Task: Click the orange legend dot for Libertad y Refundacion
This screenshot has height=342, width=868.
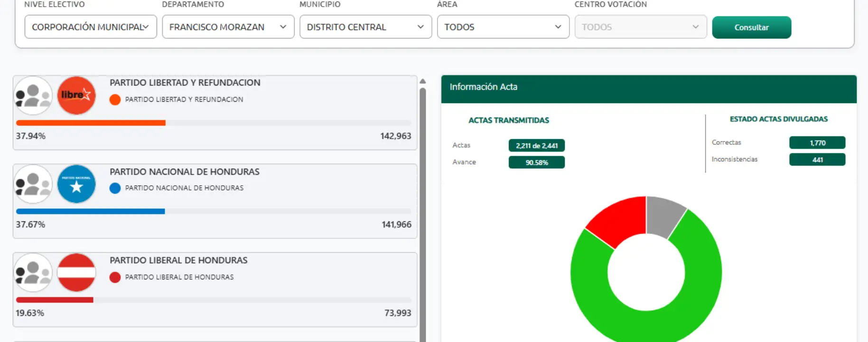Action: point(115,100)
